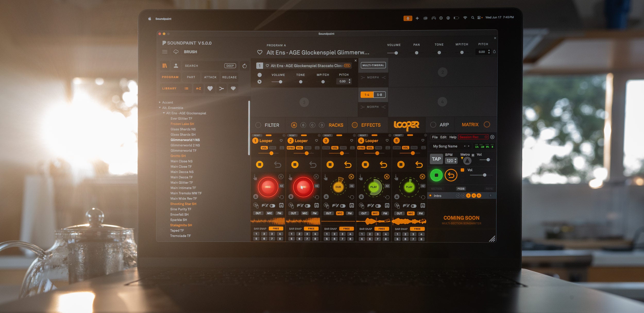The image size is (644, 313).
Task: Select the 5-8 parts button
Action: [379, 95]
